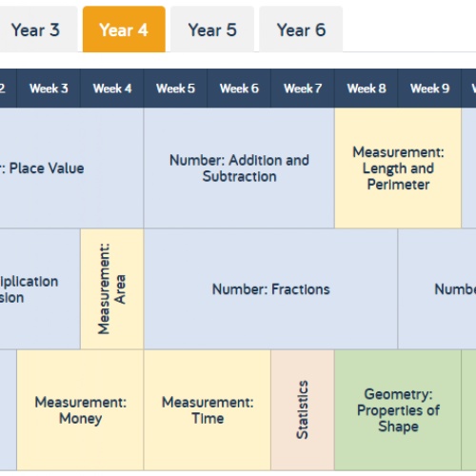Select the Week 6 header cell

coord(239,89)
